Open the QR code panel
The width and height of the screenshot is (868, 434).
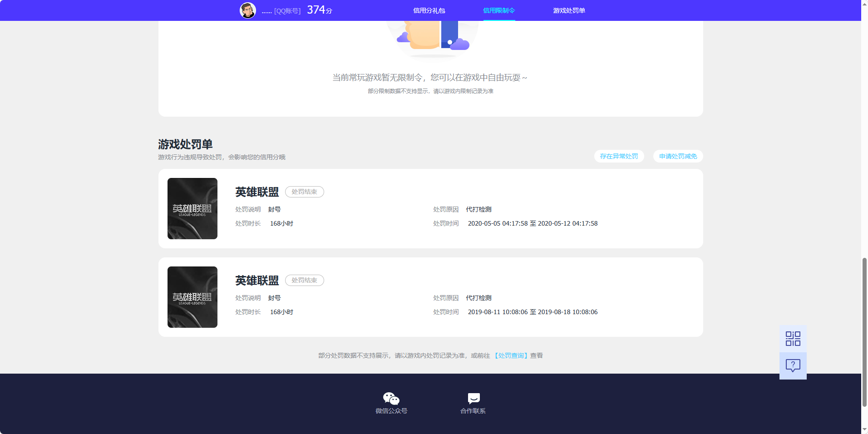(792, 338)
